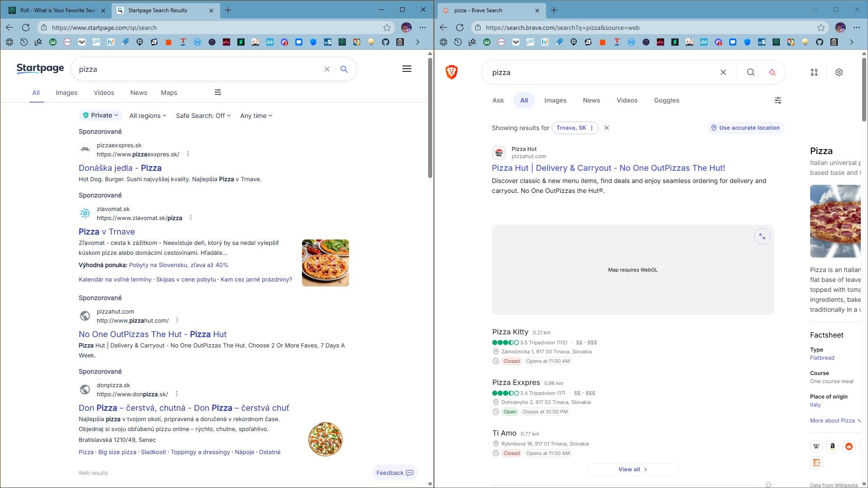Open the Private mode dropdown on Startpage
Screen dimensions: 868x488
click(x=100, y=115)
